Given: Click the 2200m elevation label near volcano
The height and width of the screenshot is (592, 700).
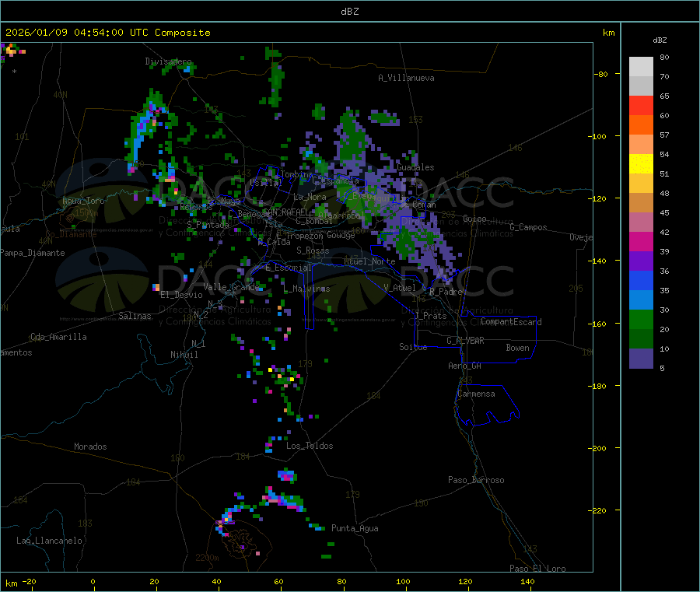Looking at the screenshot, I should pyautogui.click(x=207, y=558).
